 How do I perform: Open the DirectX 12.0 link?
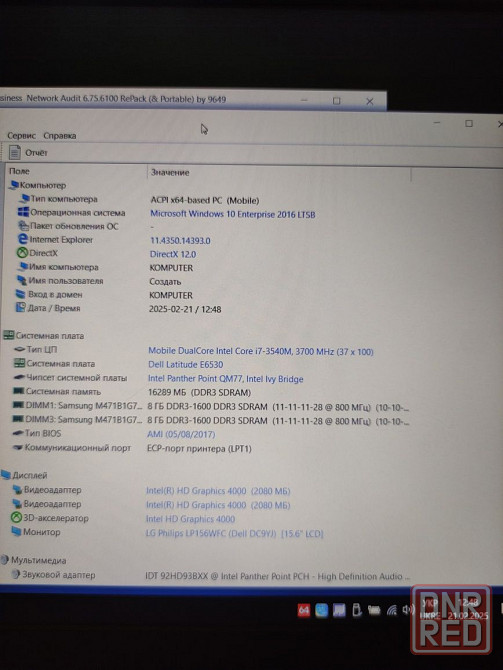pyautogui.click(x=173, y=254)
